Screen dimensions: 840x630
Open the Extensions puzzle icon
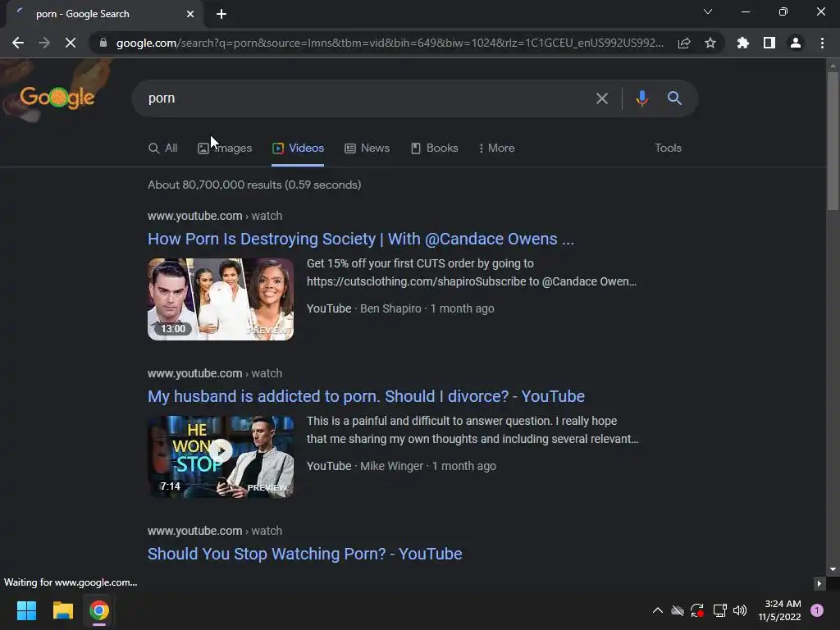pyautogui.click(x=743, y=43)
